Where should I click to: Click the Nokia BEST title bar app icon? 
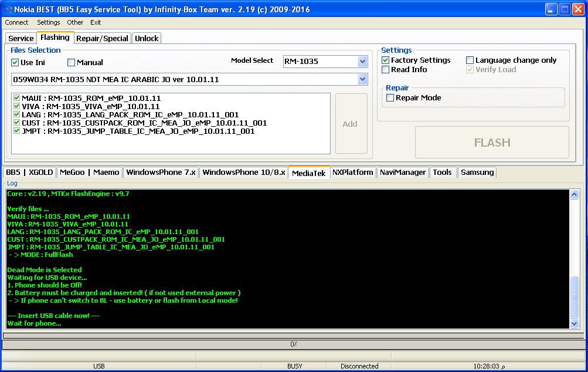click(7, 9)
